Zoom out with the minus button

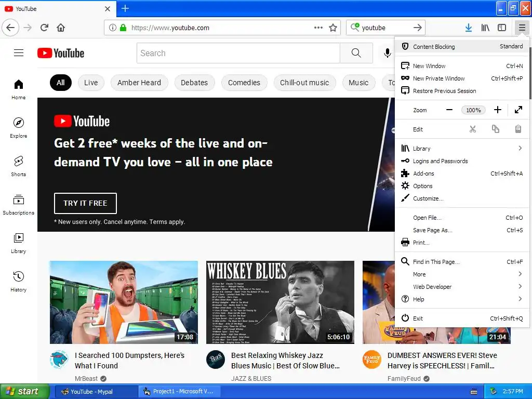tap(449, 110)
